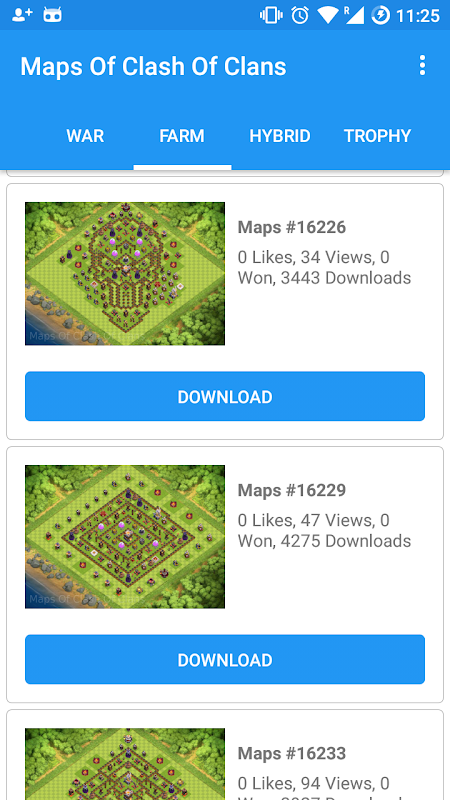Switch to the HYBRID tab
This screenshot has height=800, width=450.
click(x=280, y=136)
